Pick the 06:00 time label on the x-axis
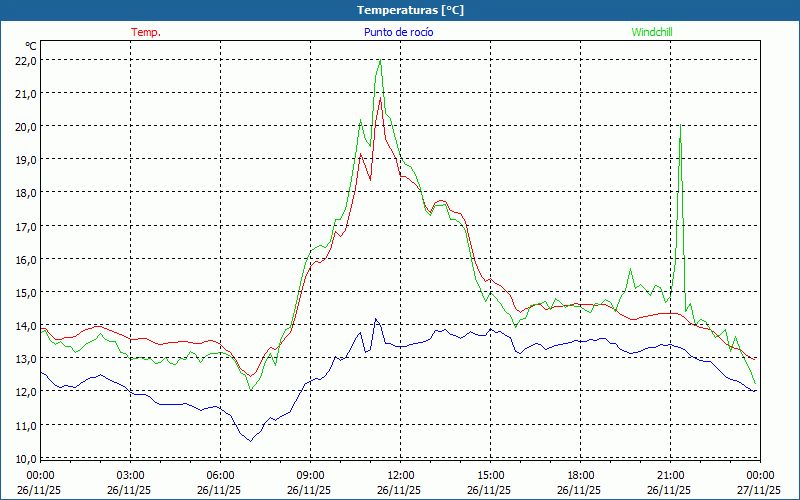This screenshot has width=800, height=500. pyautogui.click(x=220, y=475)
